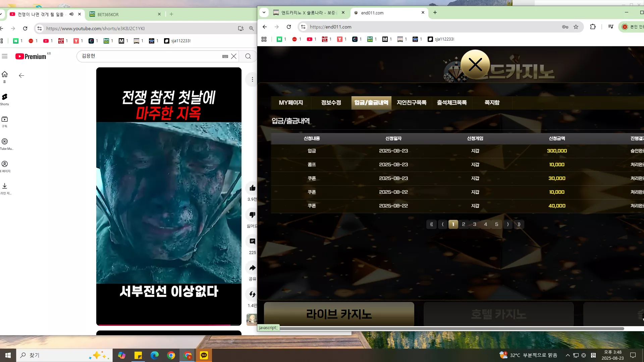Open the on-screen keyboard in YouTube search

(x=225, y=56)
